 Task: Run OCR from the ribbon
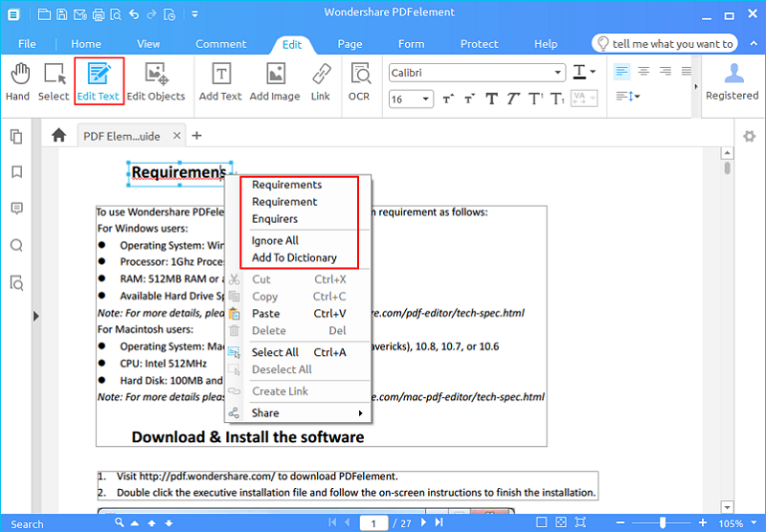(x=360, y=82)
